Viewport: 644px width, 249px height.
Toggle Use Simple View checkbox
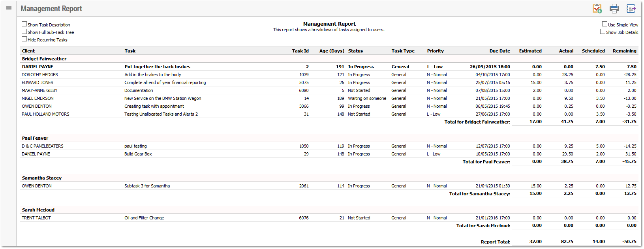tap(605, 24)
